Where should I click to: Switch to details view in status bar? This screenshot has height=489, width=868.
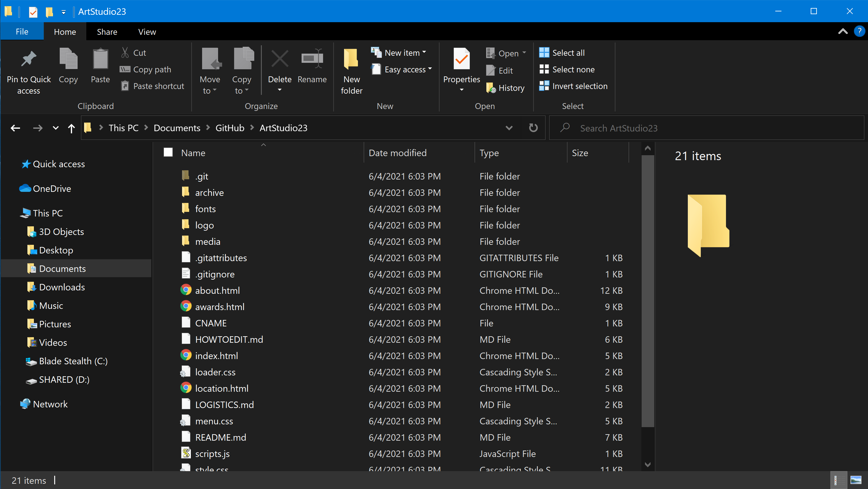(x=836, y=480)
